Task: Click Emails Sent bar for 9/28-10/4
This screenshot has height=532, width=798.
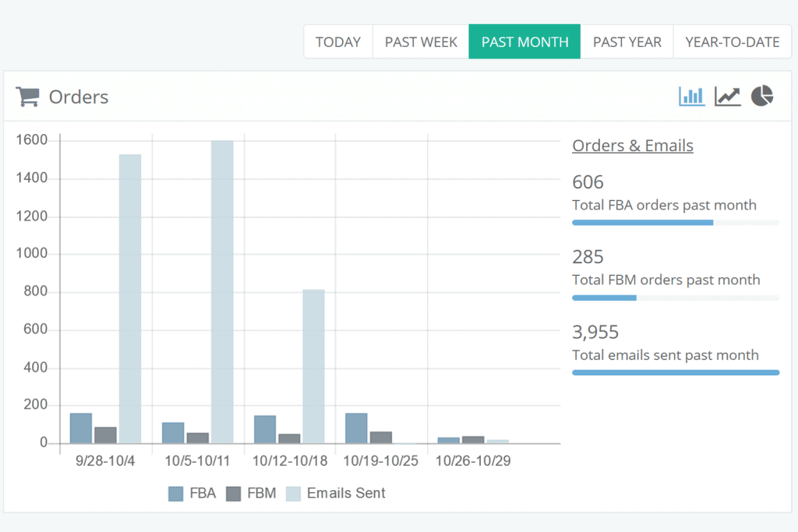Action: pyautogui.click(x=130, y=298)
